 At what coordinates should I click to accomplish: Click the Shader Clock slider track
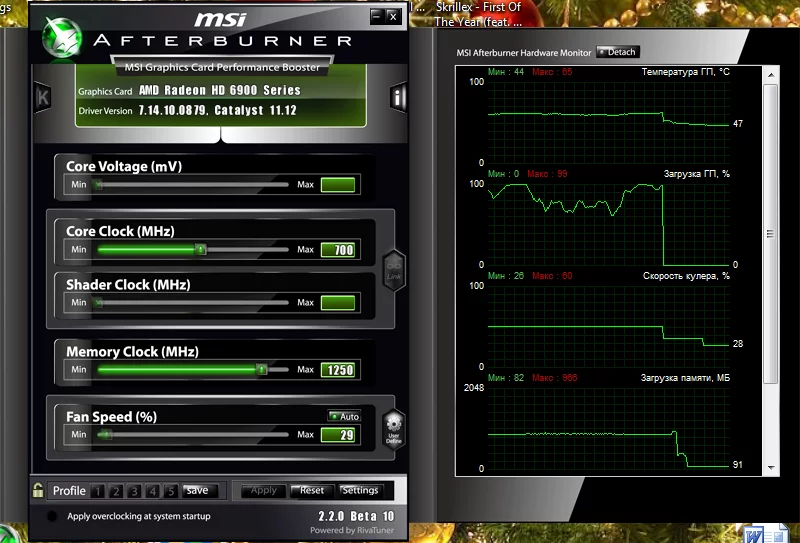click(x=192, y=303)
